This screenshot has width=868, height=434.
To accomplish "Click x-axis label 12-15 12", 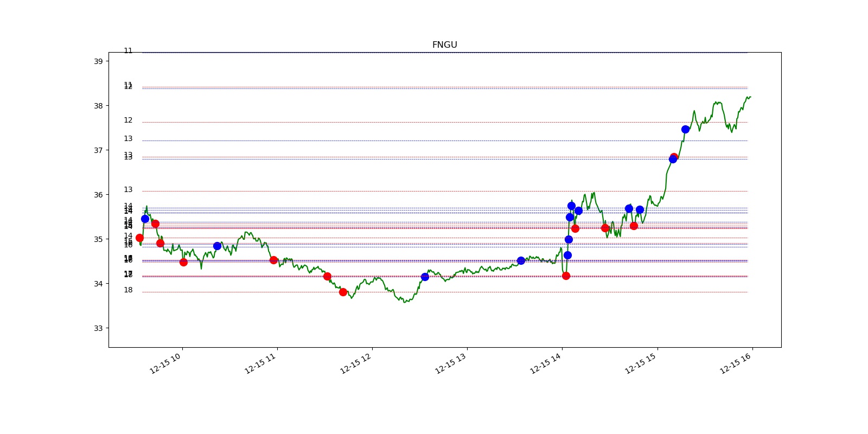I will click(x=355, y=363).
